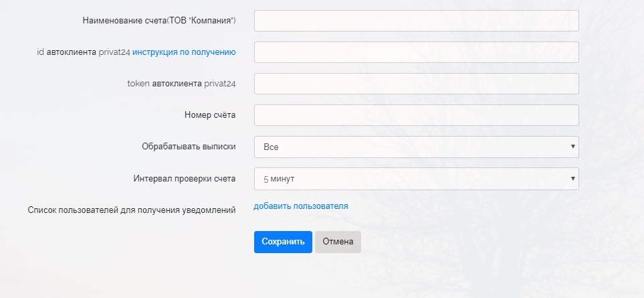Click the Интервал проверки счета label
The width and height of the screenshot is (644, 298).
pyautogui.click(x=185, y=179)
